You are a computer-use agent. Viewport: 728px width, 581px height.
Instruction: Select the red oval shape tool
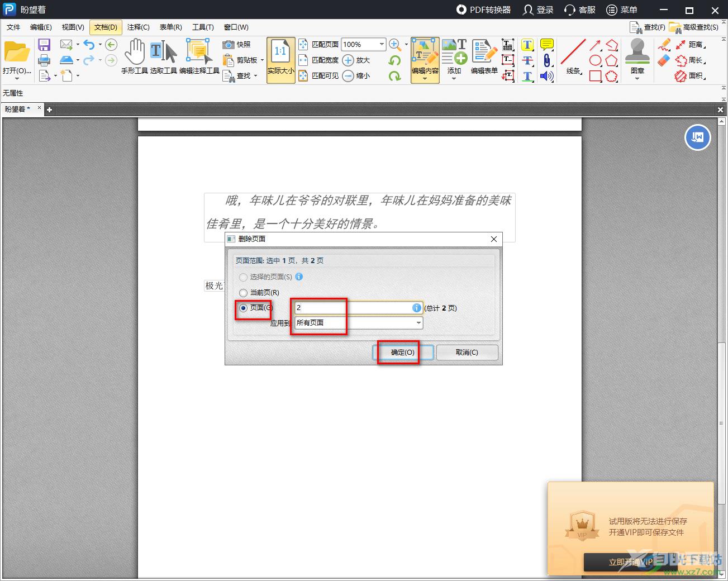596,60
